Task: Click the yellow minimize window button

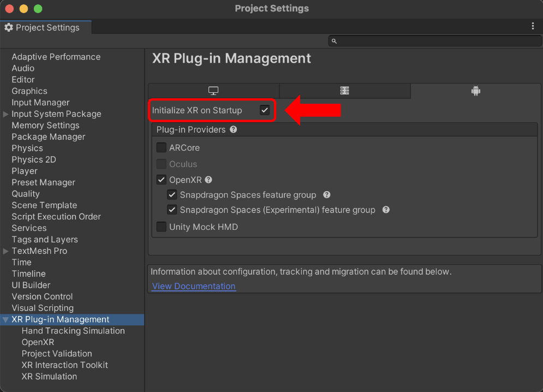Action: (23, 9)
